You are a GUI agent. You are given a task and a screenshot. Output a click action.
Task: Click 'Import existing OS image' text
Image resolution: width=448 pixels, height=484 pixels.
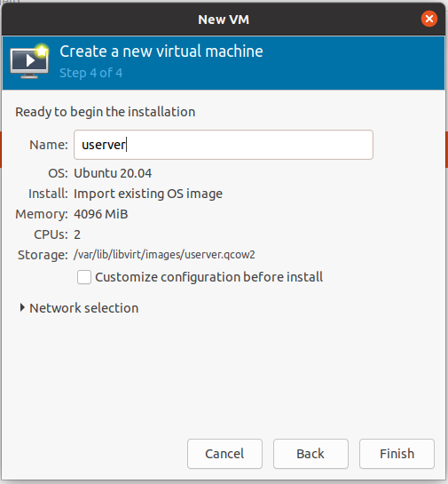(x=148, y=194)
